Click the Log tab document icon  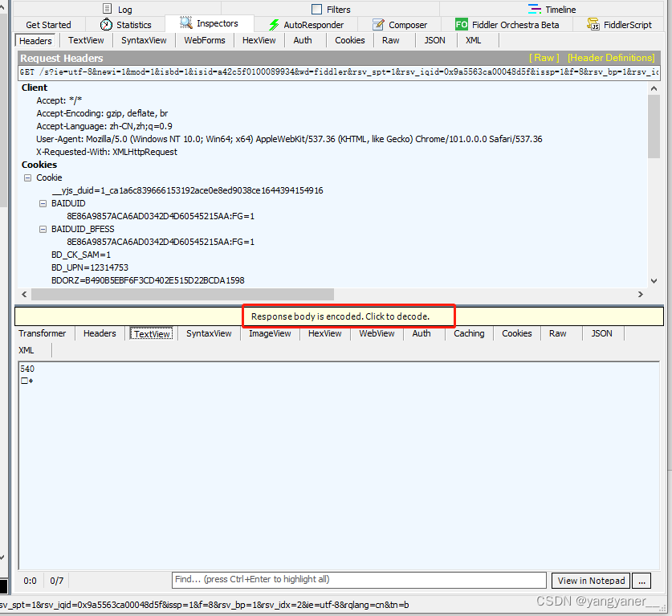tap(107, 9)
